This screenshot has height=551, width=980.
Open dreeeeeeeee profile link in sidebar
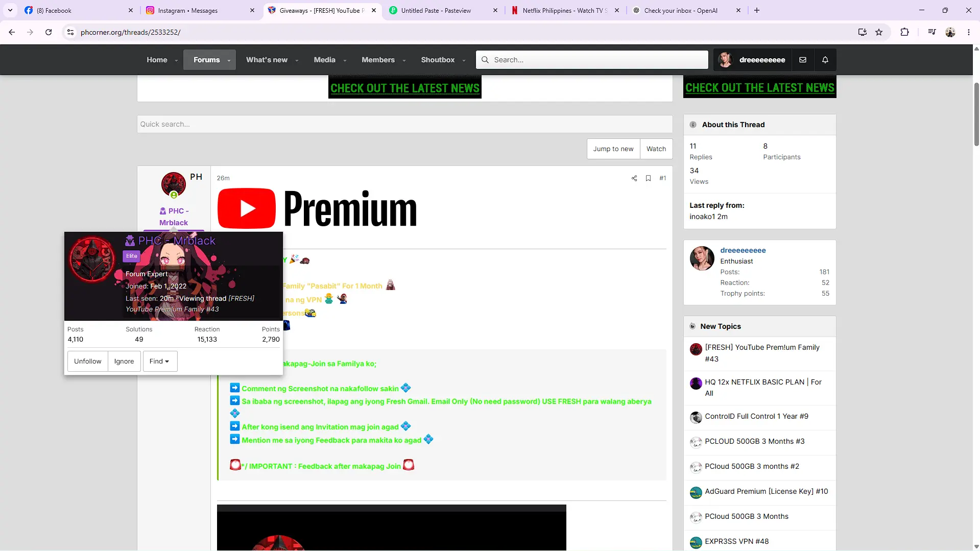click(x=743, y=250)
